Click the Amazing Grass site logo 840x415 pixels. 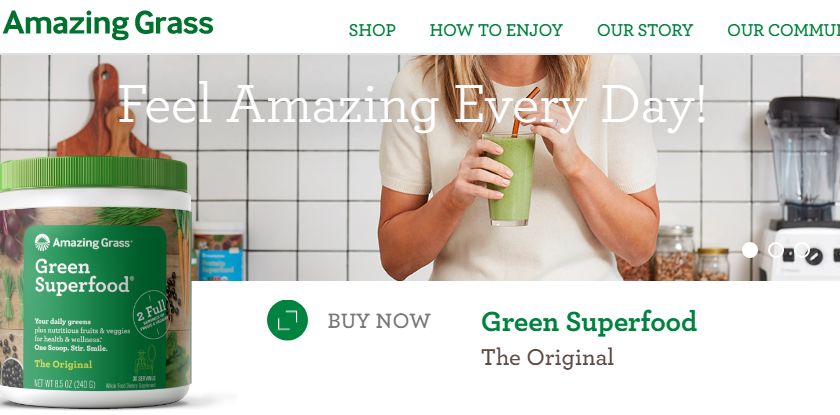108,24
